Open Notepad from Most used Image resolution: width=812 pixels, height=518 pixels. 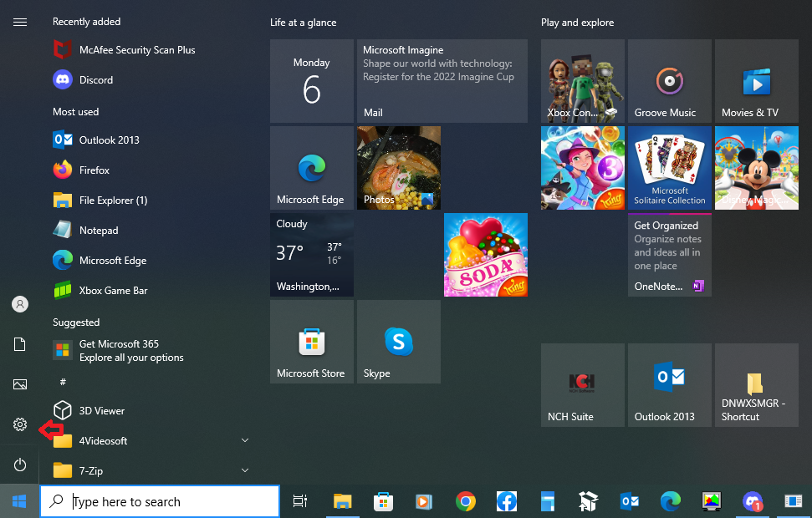click(86, 230)
